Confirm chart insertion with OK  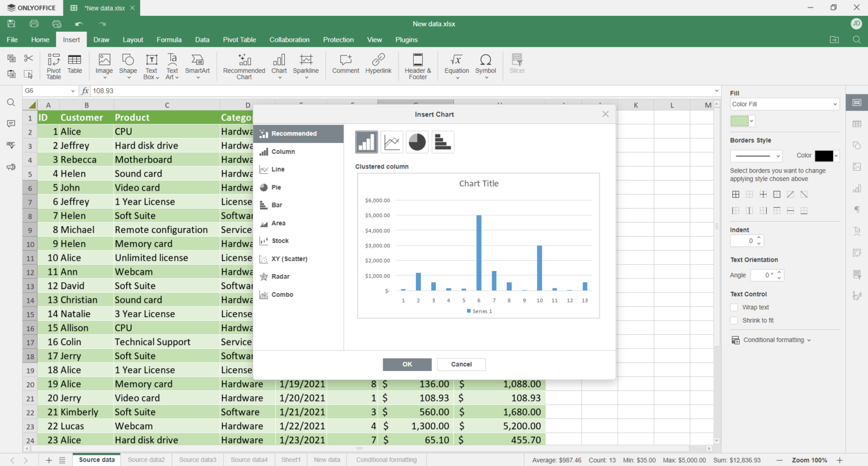point(407,364)
